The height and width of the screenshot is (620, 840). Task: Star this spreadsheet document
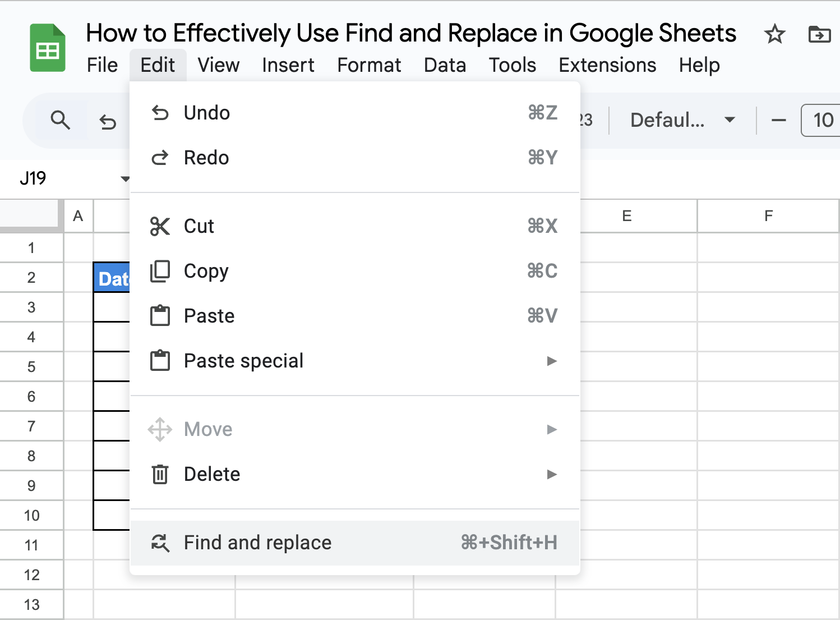click(x=775, y=34)
